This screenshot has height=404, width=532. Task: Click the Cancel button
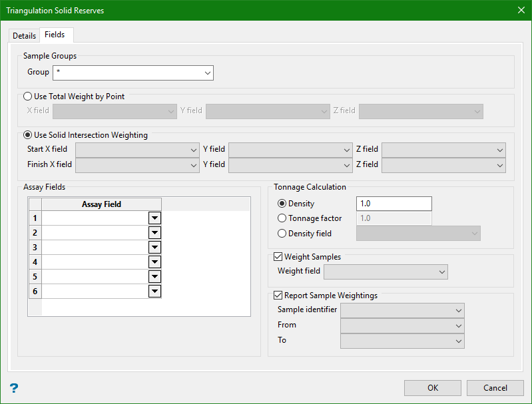[495, 388]
